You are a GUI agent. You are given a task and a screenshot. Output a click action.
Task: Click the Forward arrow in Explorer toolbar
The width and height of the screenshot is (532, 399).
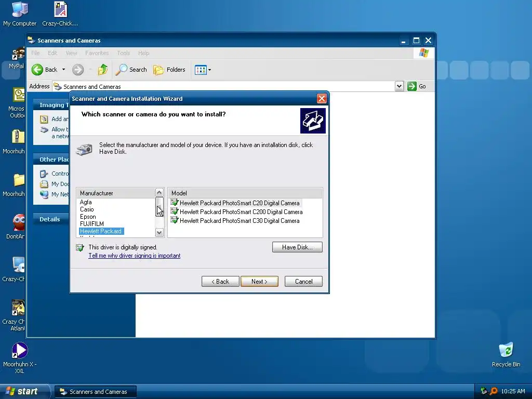(78, 70)
